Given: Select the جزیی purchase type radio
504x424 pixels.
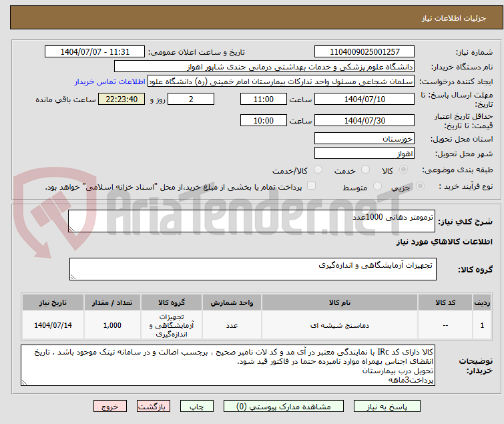Looking at the screenshot, I should click(x=420, y=186).
